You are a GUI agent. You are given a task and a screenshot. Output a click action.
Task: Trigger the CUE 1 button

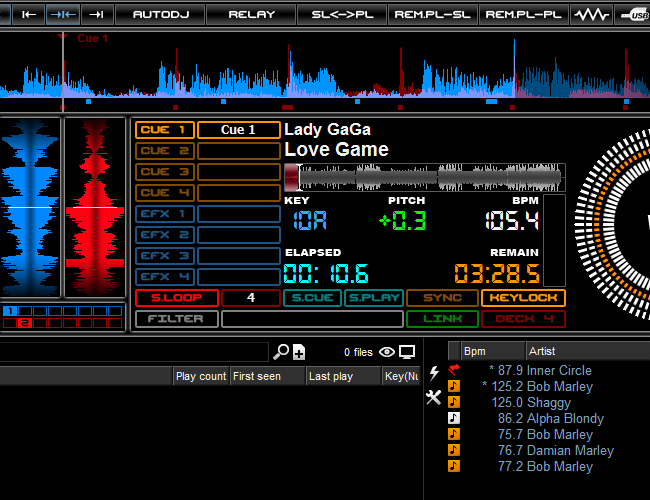[x=165, y=130]
